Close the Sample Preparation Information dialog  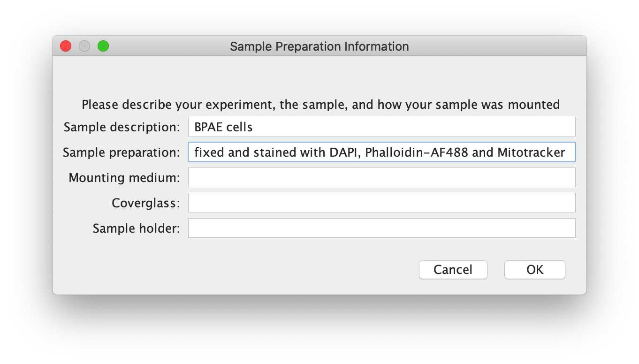66,46
